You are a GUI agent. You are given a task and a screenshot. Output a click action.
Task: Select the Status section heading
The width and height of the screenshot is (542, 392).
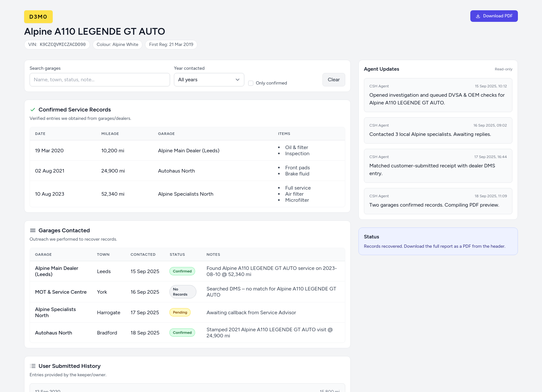tap(371, 237)
